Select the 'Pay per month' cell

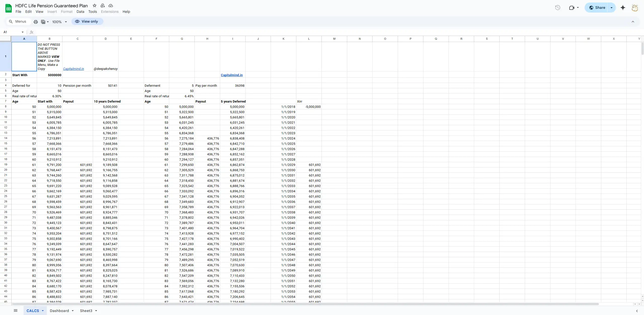[207, 85]
